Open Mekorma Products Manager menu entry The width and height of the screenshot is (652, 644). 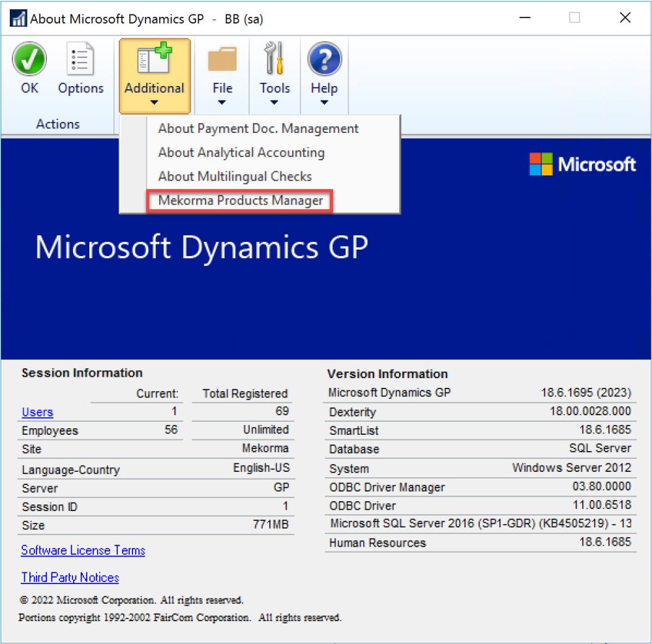(241, 200)
